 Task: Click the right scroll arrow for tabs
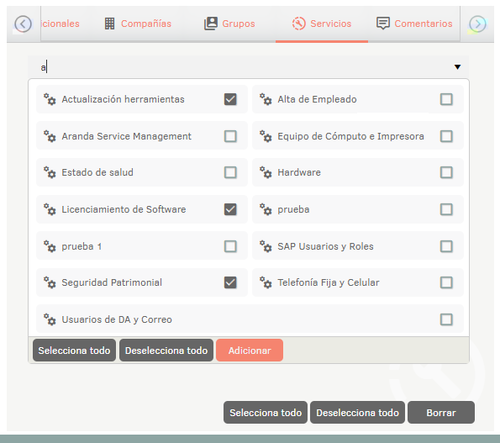[x=477, y=24]
